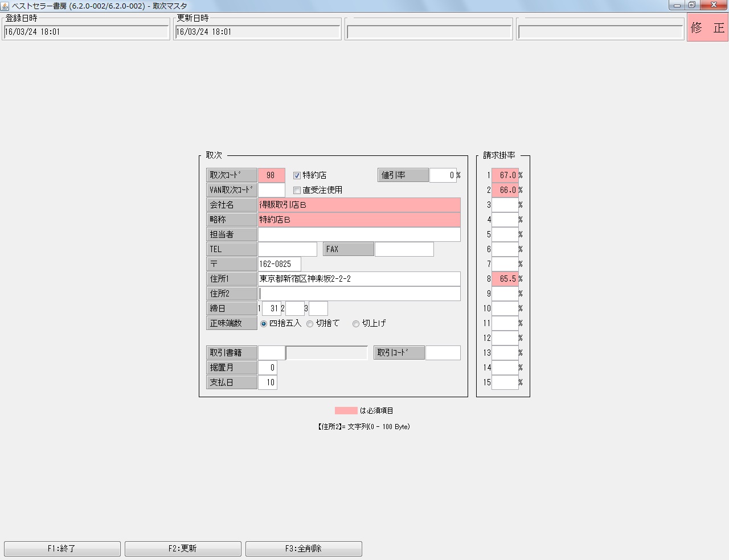Click the 会社名 company name field
729x560 pixels.
[x=359, y=205]
